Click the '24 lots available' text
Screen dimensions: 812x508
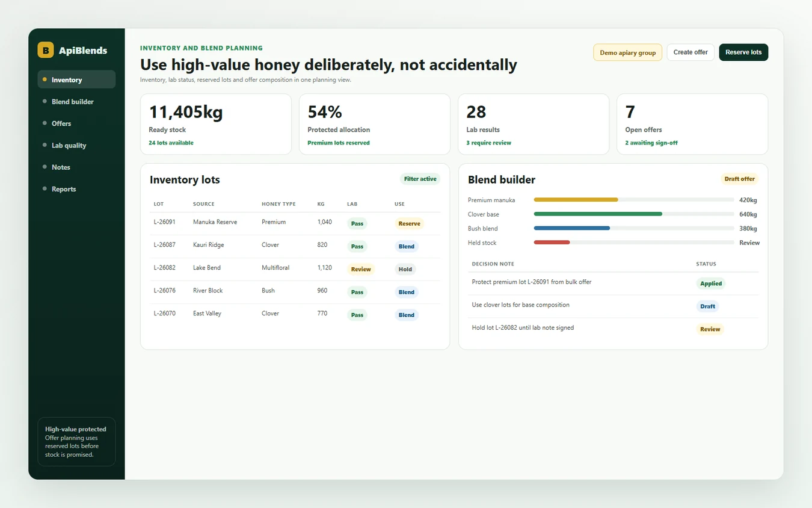(171, 143)
